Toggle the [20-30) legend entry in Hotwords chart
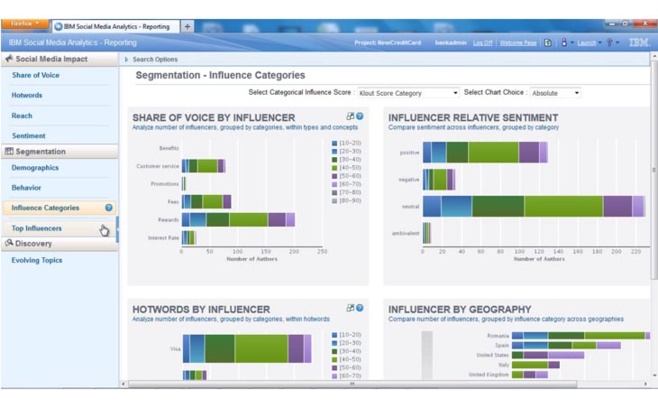Screen dimensions: 658x408 [347, 343]
